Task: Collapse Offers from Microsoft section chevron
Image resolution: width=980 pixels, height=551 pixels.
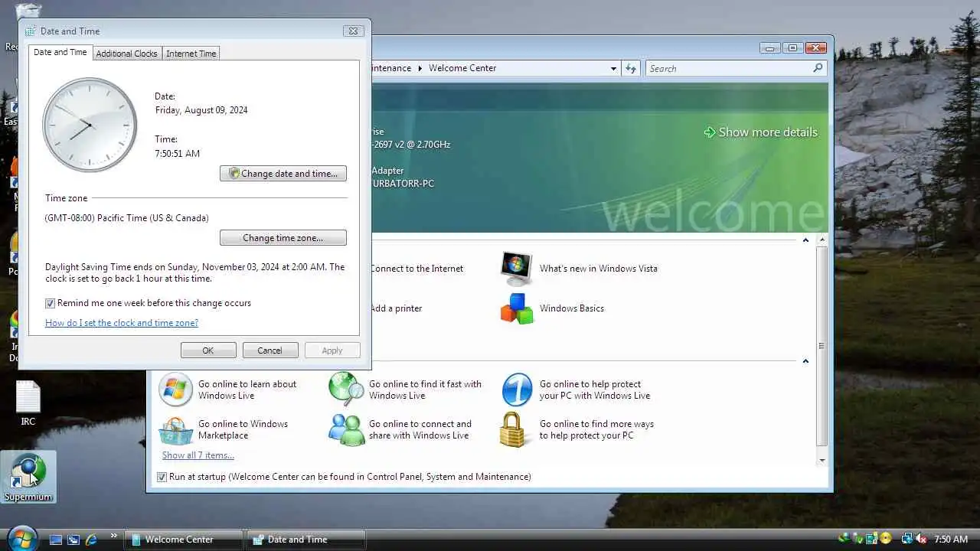Action: pos(805,361)
